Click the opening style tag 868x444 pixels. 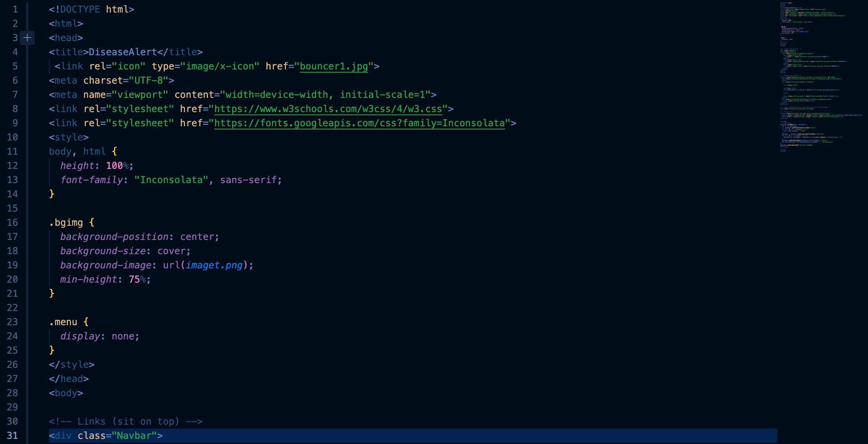69,137
